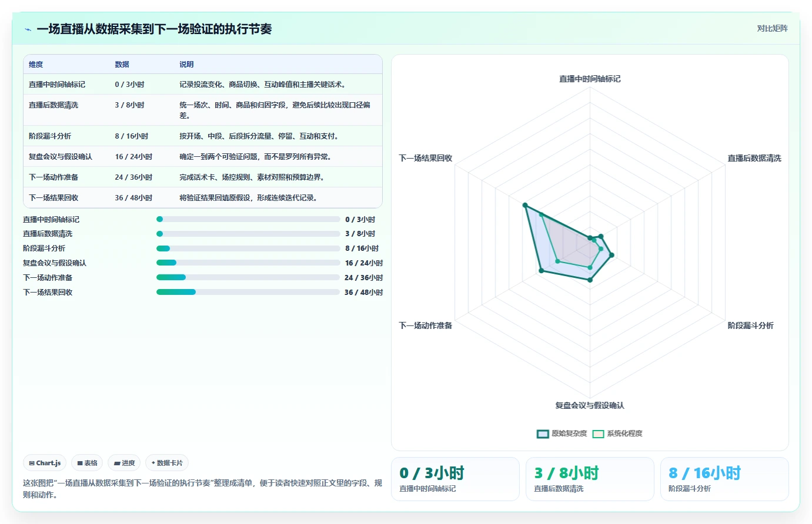Viewport: 812px width, 524px height.
Task: Click radar axis label 直播中时间轴标记
Action: tap(590, 79)
